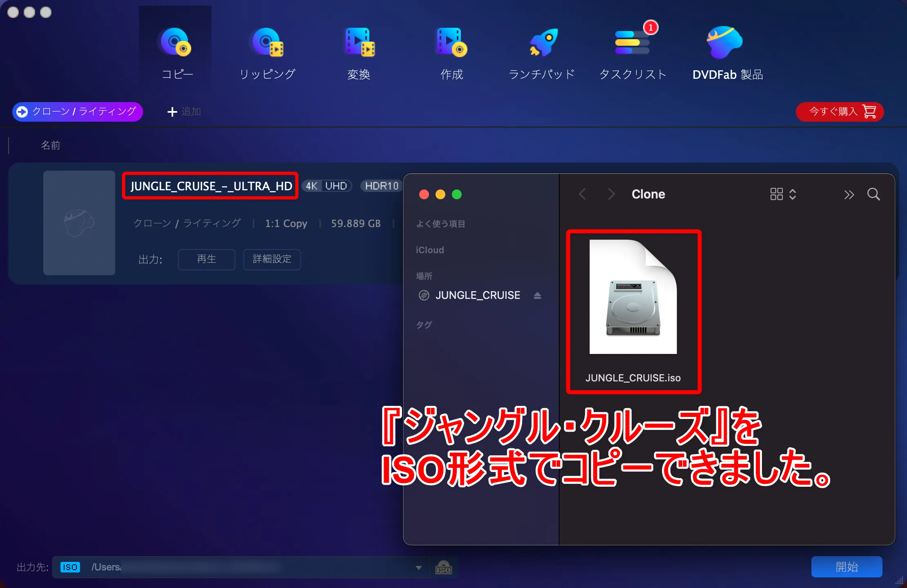Click the タグ tags heading
907x588 pixels.
[424, 325]
